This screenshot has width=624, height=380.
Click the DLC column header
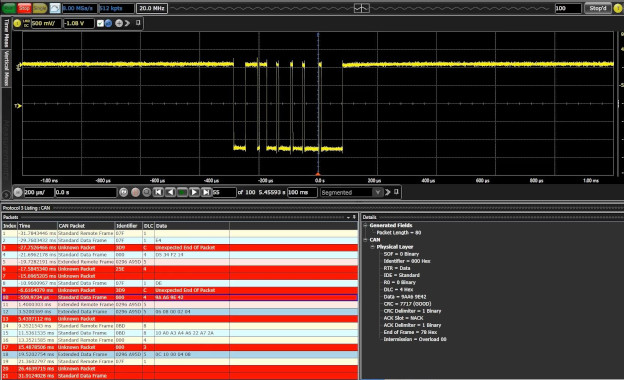[x=148, y=226]
